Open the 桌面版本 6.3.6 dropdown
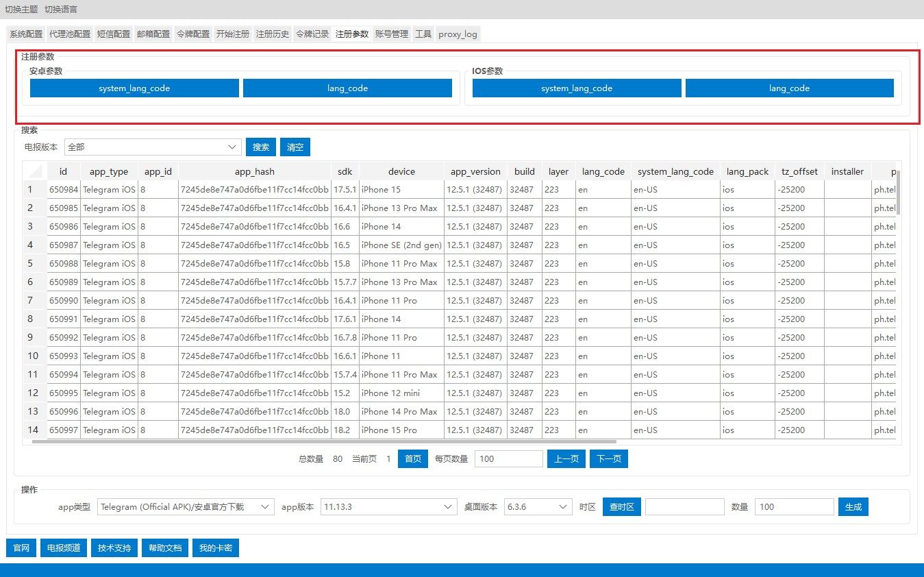The image size is (924, 577). tap(538, 507)
